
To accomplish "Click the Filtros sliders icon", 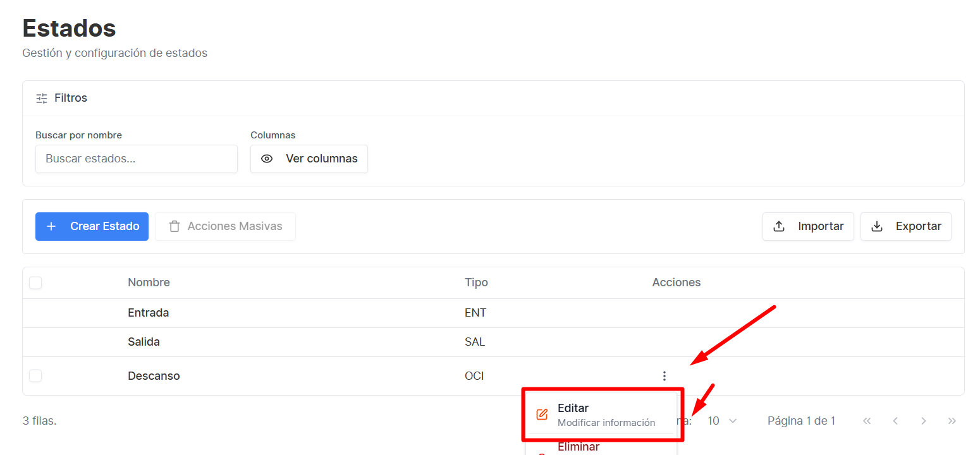I will point(42,98).
